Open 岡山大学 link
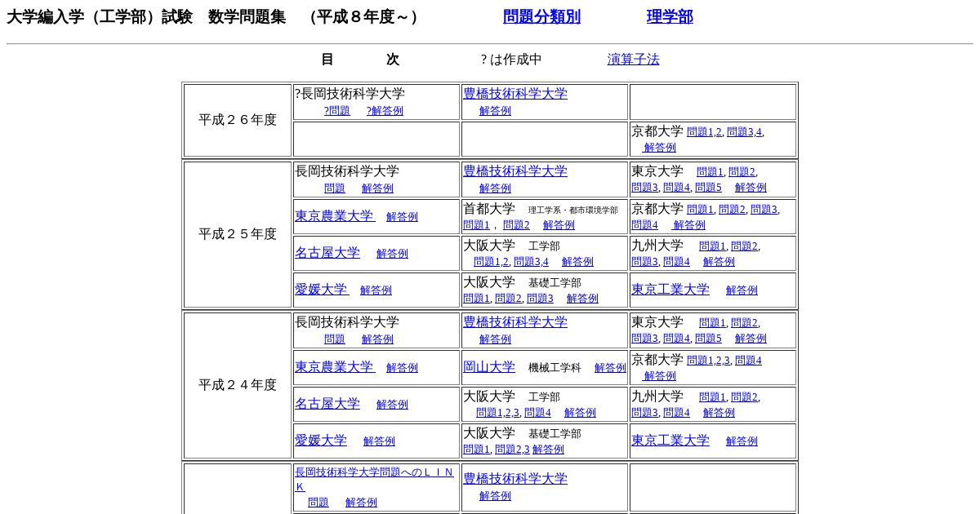Image resolution: width=980 pixels, height=514 pixels. click(x=489, y=367)
